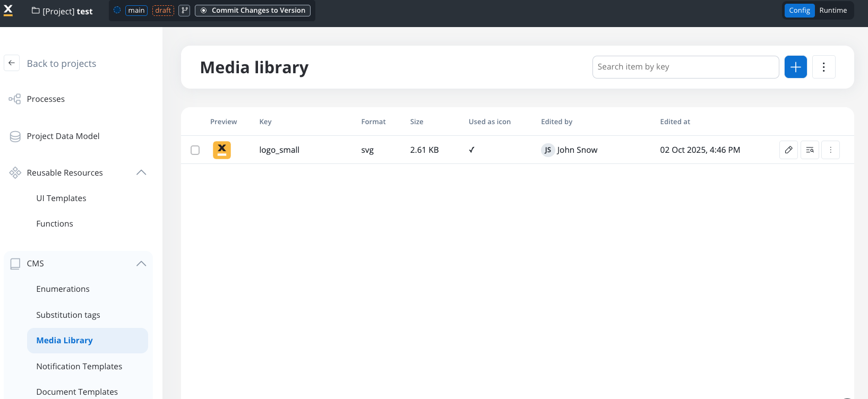
Task: Click the logo_small preview thumbnail
Action: [x=222, y=150]
